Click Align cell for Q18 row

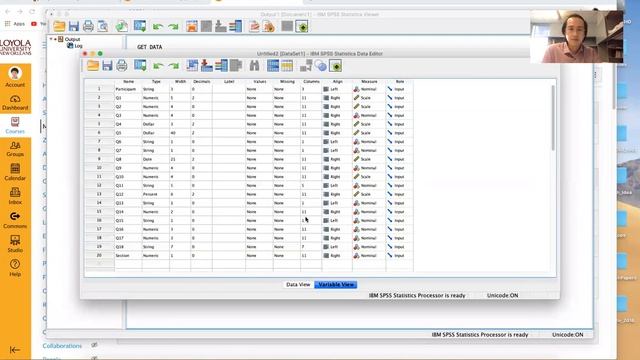pyautogui.click(x=337, y=247)
